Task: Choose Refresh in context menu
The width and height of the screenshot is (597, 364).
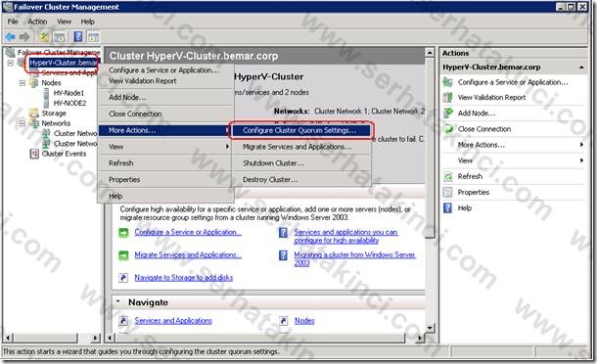Action: 165,163
